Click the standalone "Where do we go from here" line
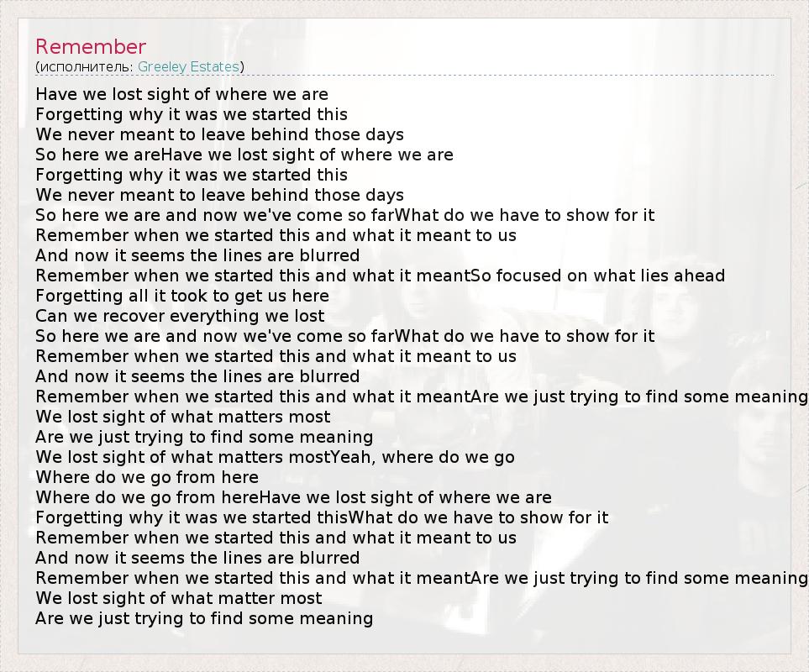Screen dimensions: 809x672 coord(147,477)
